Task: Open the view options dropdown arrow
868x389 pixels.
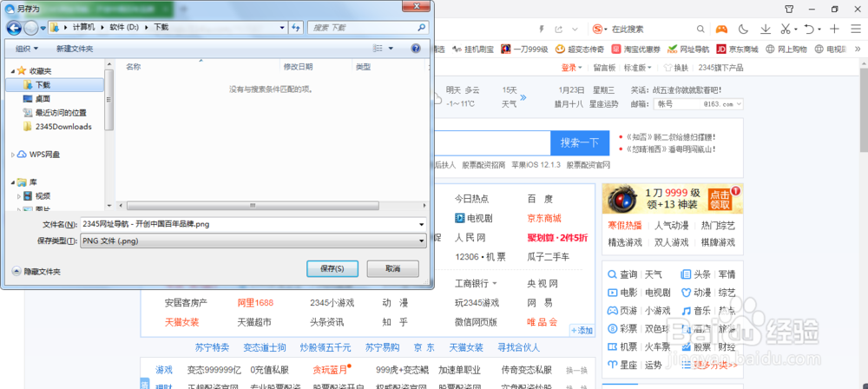Action: pyautogui.click(x=391, y=49)
